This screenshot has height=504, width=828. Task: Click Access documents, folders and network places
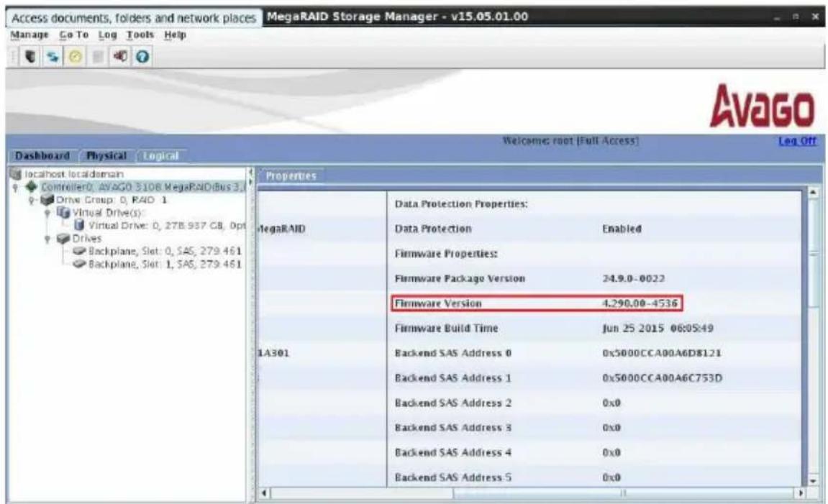click(x=134, y=18)
